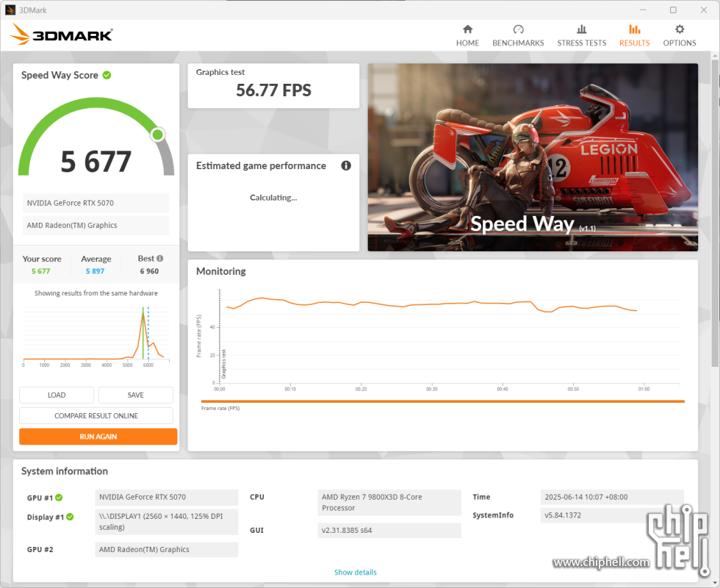Screen dimensions: 720x588
Task: Click the Display #1 green check icon
Action: [x=70, y=517]
